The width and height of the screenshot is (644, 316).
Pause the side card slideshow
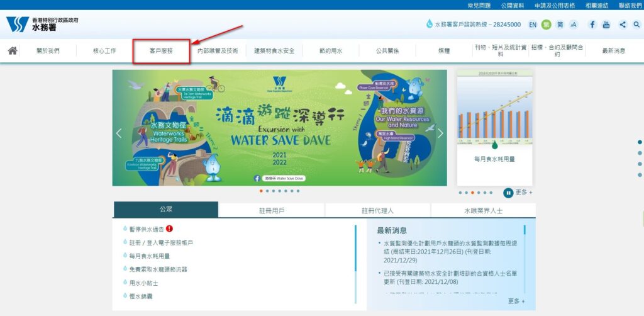click(508, 193)
